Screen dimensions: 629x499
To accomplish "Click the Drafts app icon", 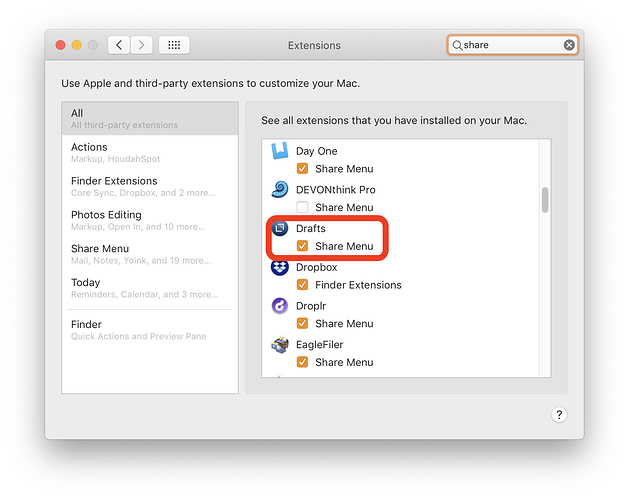I will pos(280,229).
